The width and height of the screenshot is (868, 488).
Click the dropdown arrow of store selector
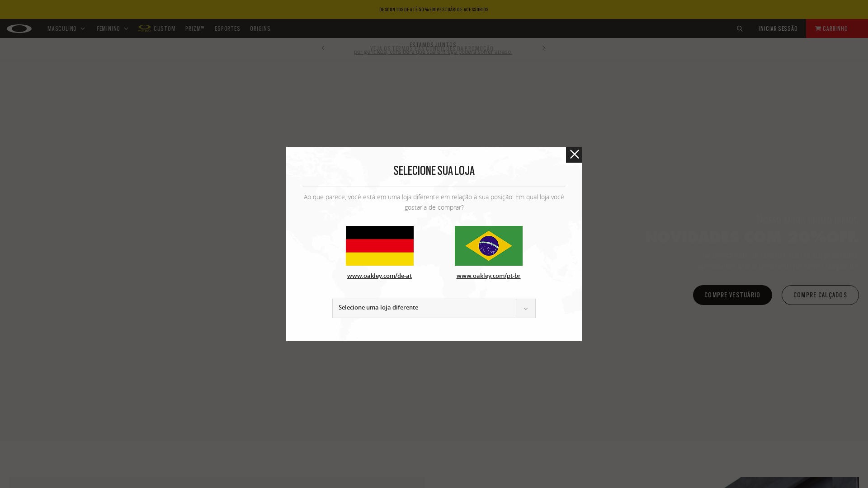(526, 309)
